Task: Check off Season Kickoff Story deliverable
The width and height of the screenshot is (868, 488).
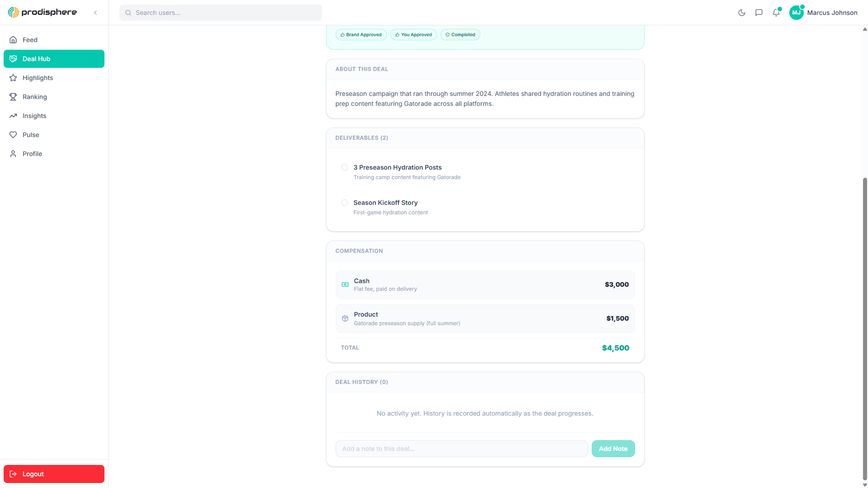Action: pyautogui.click(x=345, y=203)
